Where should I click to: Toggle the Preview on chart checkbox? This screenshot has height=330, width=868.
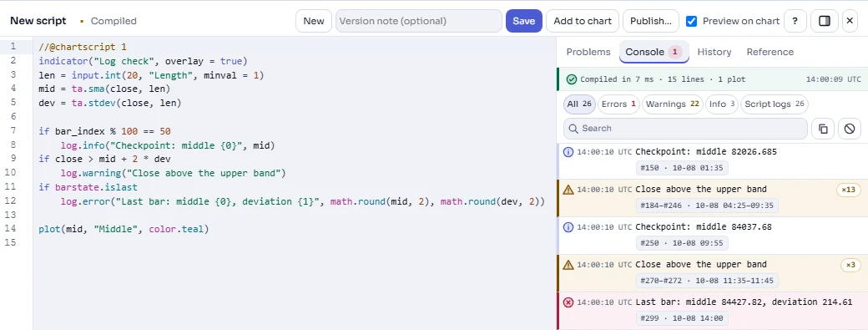coord(691,21)
